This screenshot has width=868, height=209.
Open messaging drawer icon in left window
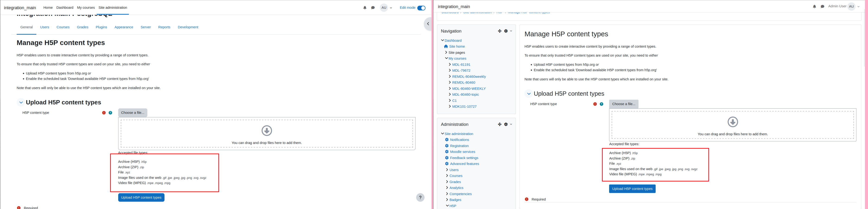tap(373, 8)
